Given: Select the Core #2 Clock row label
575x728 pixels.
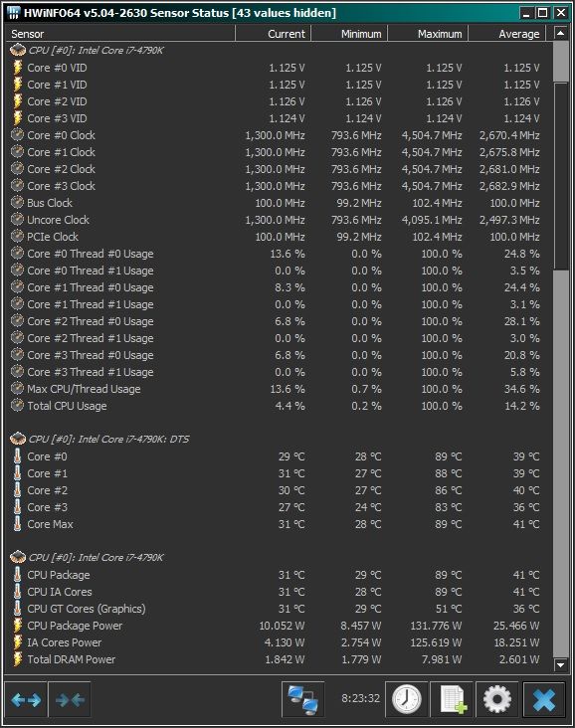Looking at the screenshot, I should (x=61, y=169).
